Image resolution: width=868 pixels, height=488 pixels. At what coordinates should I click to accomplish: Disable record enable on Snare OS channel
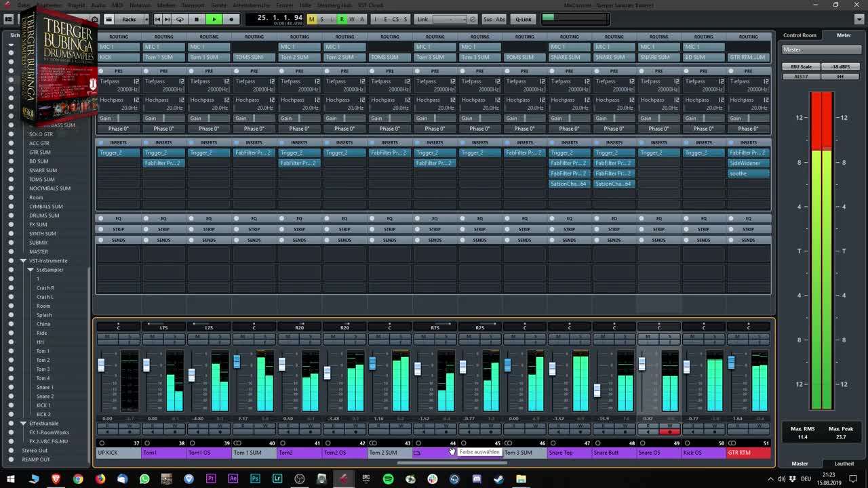(670, 432)
